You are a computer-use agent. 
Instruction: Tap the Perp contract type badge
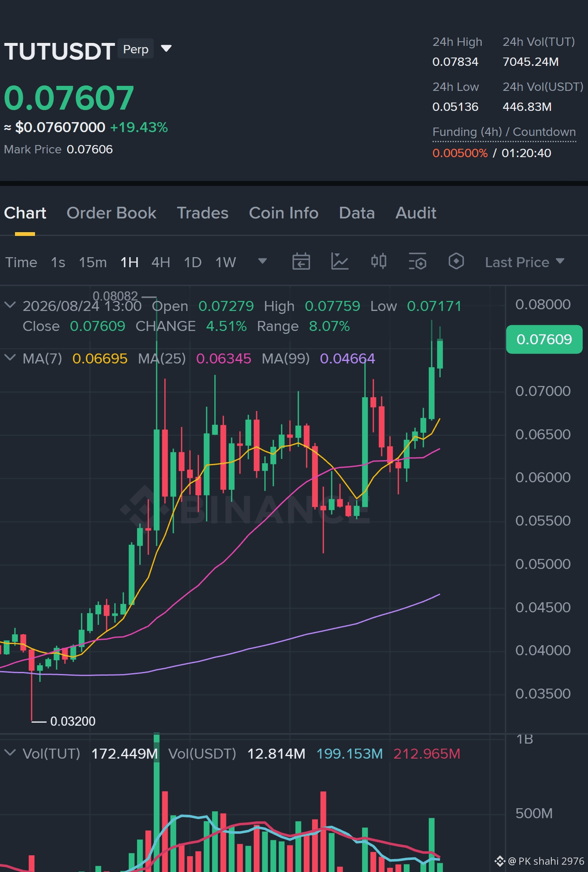click(x=136, y=49)
